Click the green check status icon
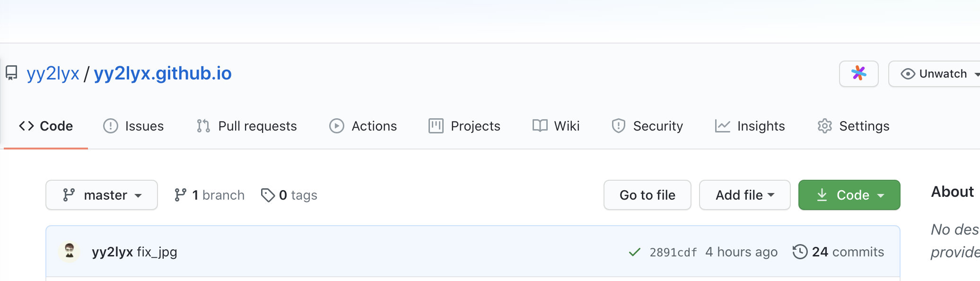 634,252
